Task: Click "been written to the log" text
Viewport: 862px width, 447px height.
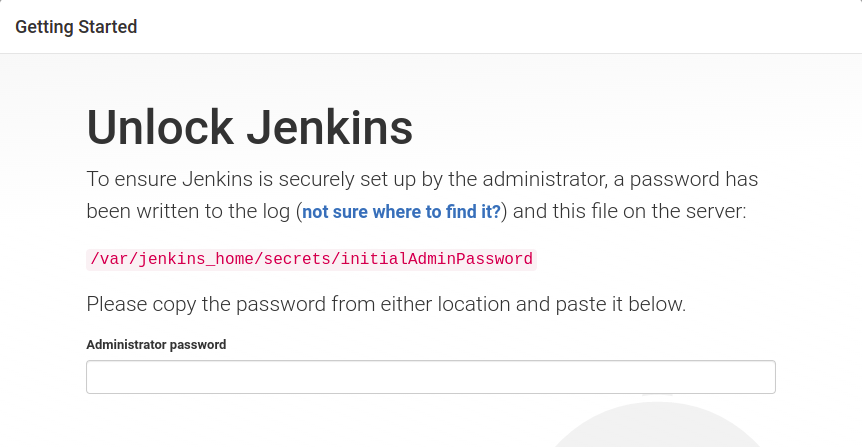Action: point(187,212)
